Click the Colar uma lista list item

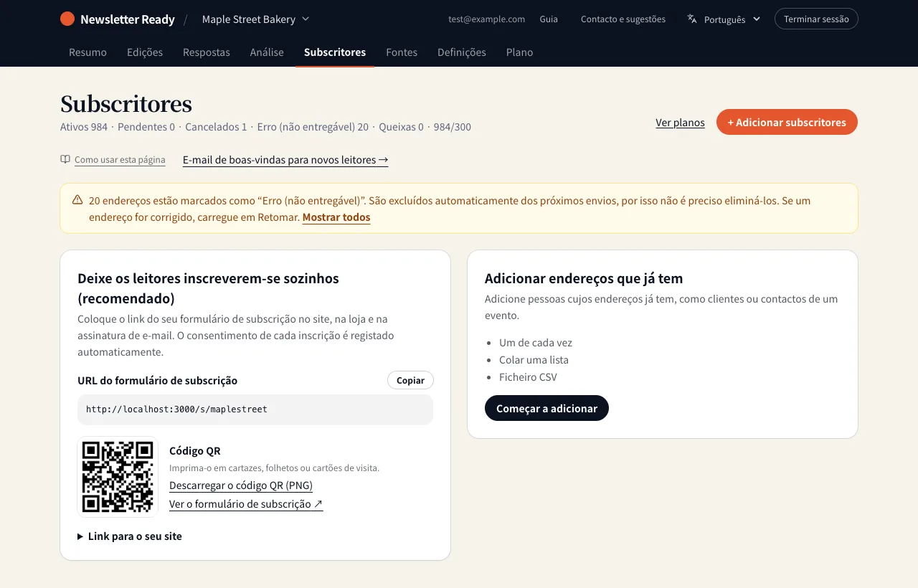tap(534, 359)
